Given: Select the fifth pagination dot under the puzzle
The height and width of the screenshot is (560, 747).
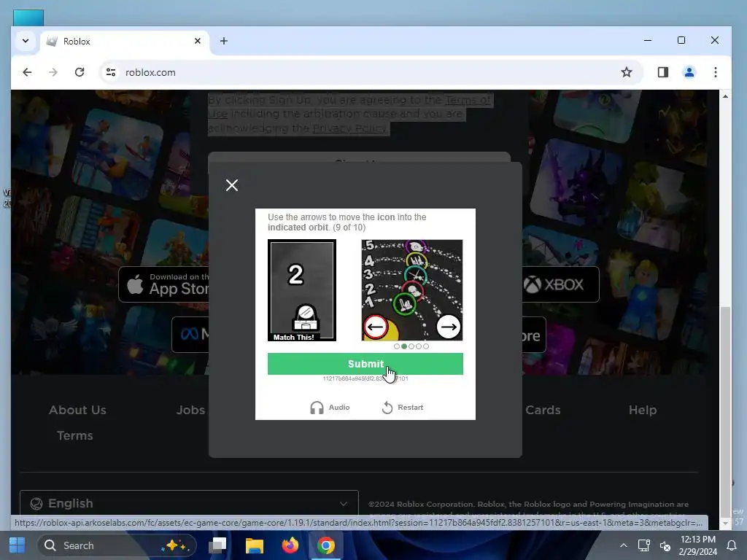Looking at the screenshot, I should (x=426, y=346).
